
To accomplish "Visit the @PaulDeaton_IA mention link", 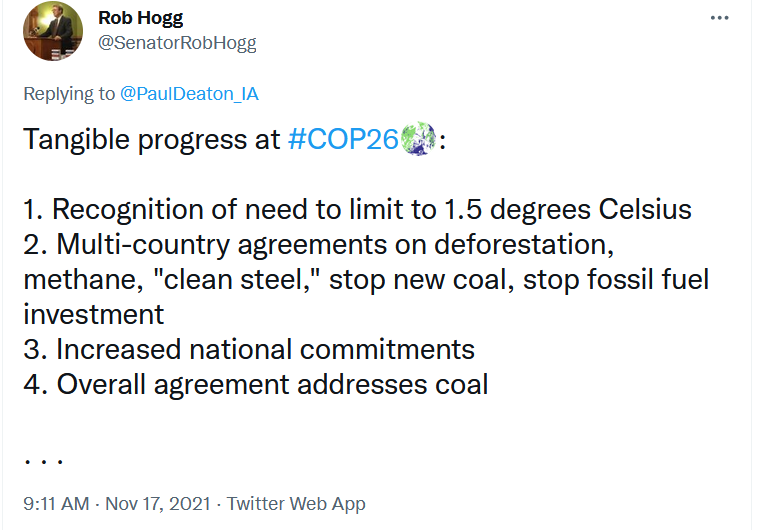I will pos(189,94).
